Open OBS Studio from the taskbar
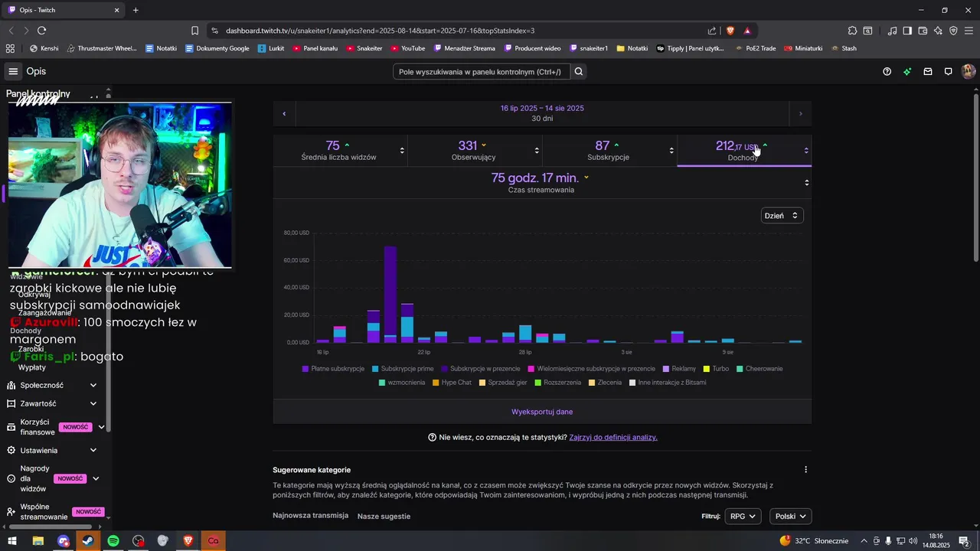Screen dimensions: 980x551 pyautogui.click(x=138, y=541)
